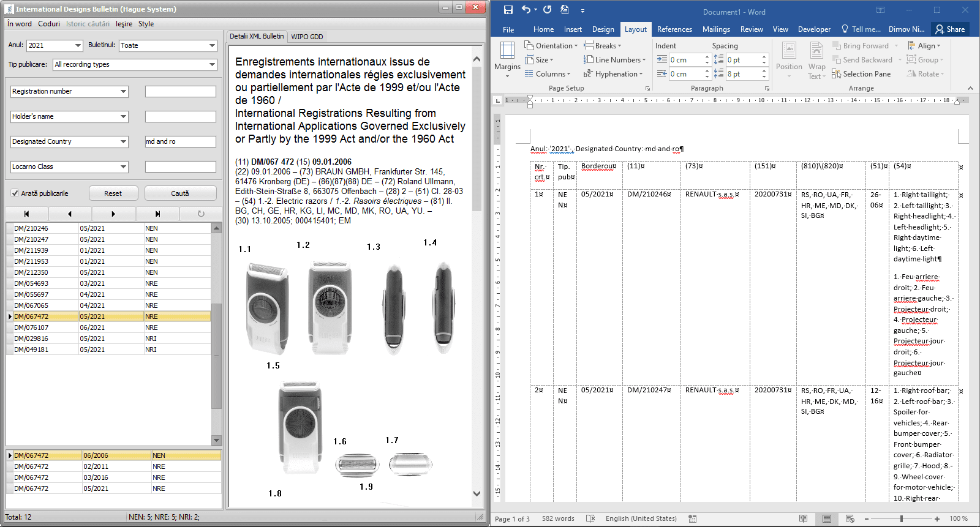
Task: Go to first record in Hague navigator
Action: (x=26, y=214)
